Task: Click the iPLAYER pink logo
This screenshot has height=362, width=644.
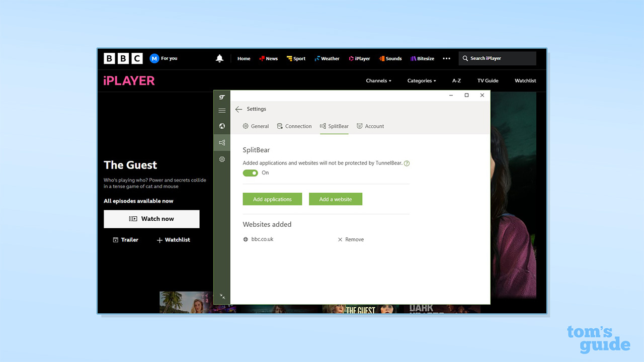Action: click(129, 80)
